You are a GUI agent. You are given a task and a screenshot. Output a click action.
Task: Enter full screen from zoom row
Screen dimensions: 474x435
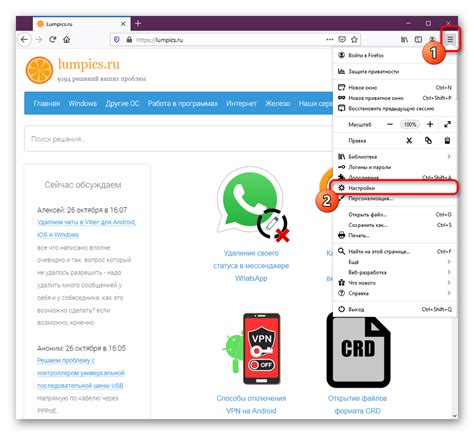click(447, 124)
